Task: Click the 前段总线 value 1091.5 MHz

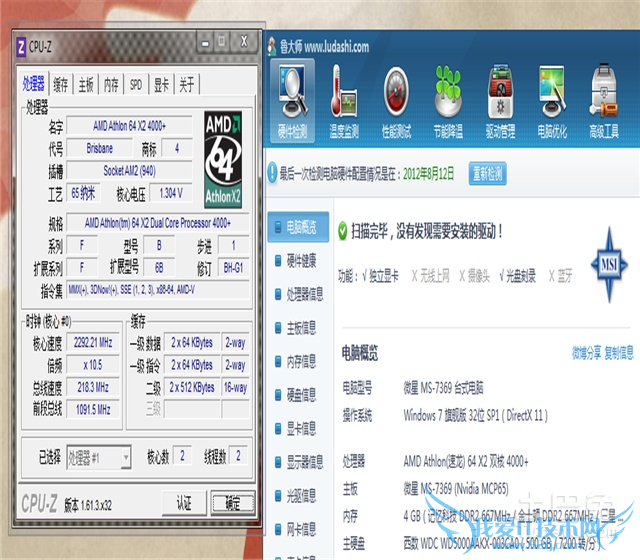Action: pyautogui.click(x=93, y=409)
